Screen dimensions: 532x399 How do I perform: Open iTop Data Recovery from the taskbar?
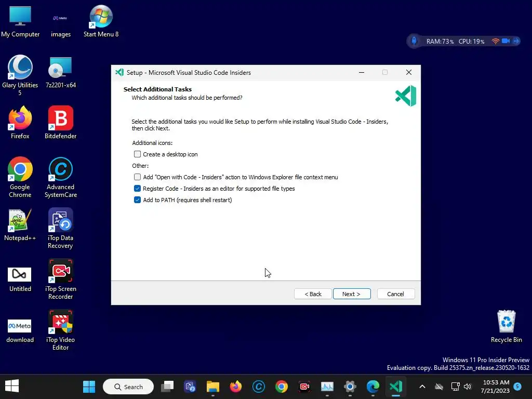tap(190, 387)
